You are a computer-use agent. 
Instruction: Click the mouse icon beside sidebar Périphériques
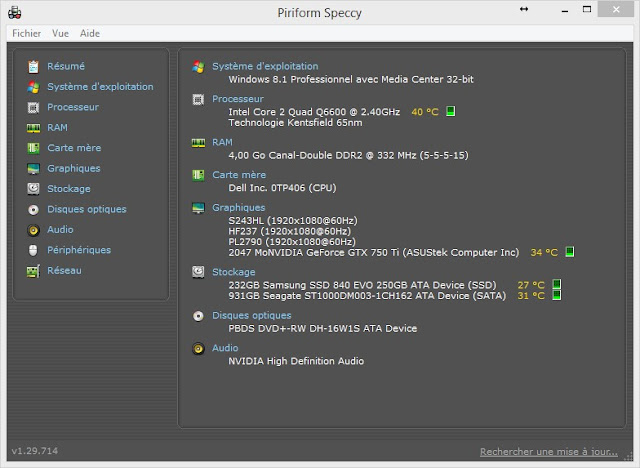click(33, 250)
